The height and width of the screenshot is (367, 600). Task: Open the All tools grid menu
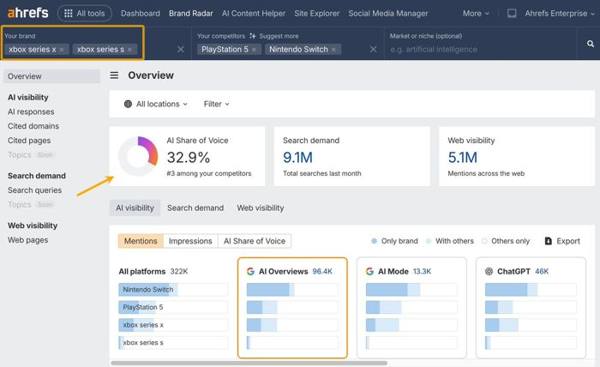85,13
